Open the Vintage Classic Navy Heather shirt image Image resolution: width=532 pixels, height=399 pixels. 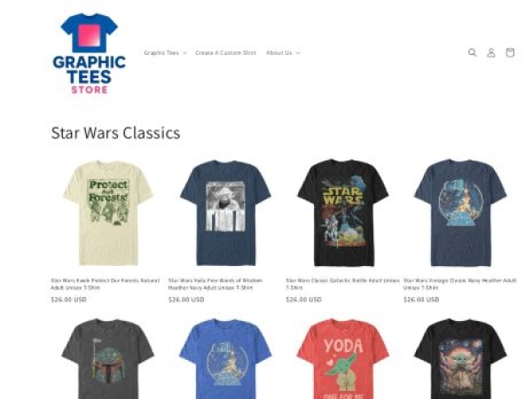[460, 213]
